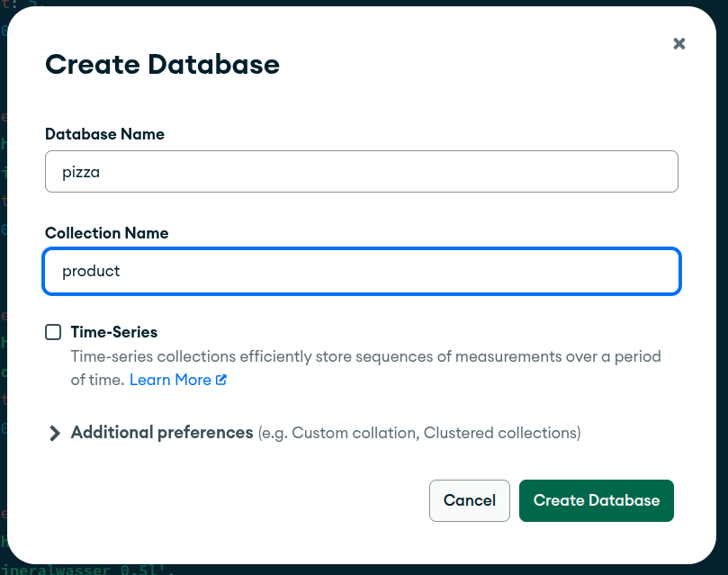The image size is (728, 575).
Task: Click the word pizza in the text field
Action: pyautogui.click(x=81, y=172)
